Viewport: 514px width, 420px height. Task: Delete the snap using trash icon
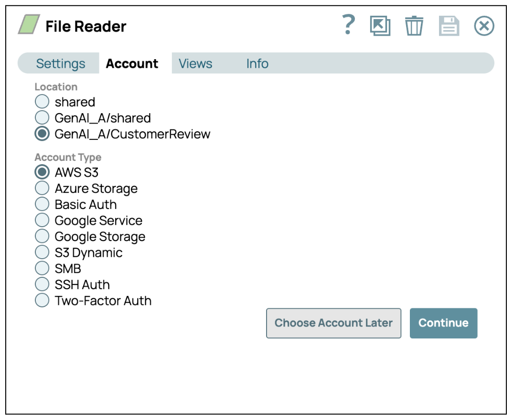coord(414,26)
